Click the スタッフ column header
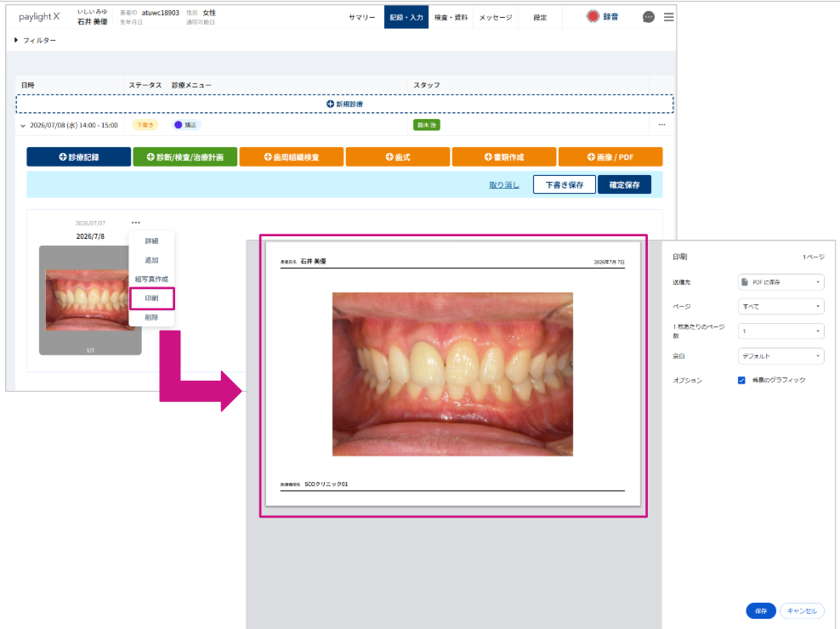This screenshot has height=629, width=840. [x=427, y=85]
